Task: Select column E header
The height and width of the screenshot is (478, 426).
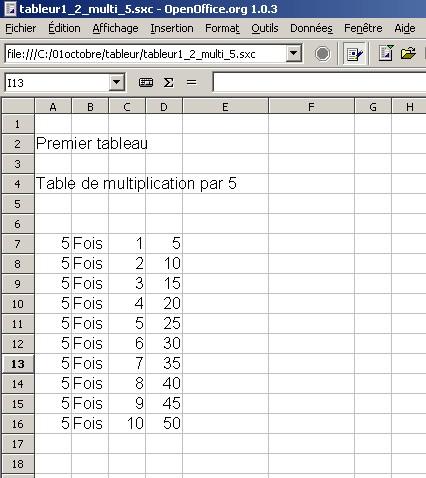Action: (x=225, y=107)
